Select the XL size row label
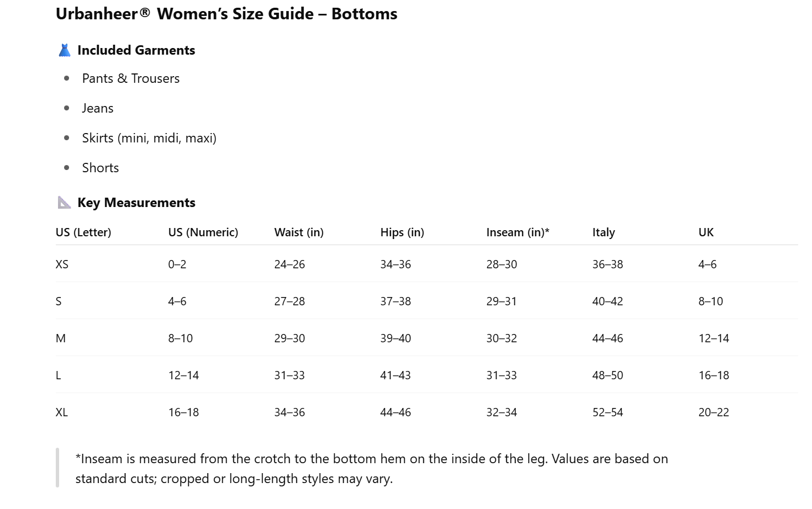This screenshot has width=812, height=509. [62, 412]
